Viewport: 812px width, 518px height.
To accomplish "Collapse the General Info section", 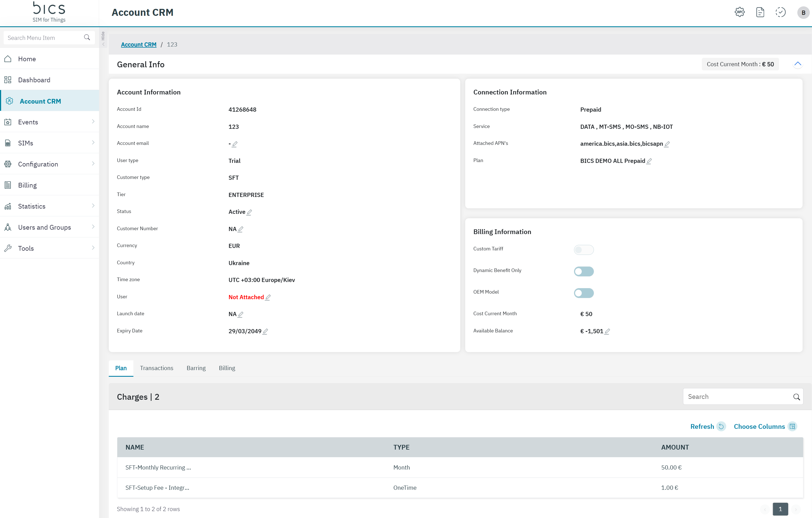I will [x=798, y=64].
